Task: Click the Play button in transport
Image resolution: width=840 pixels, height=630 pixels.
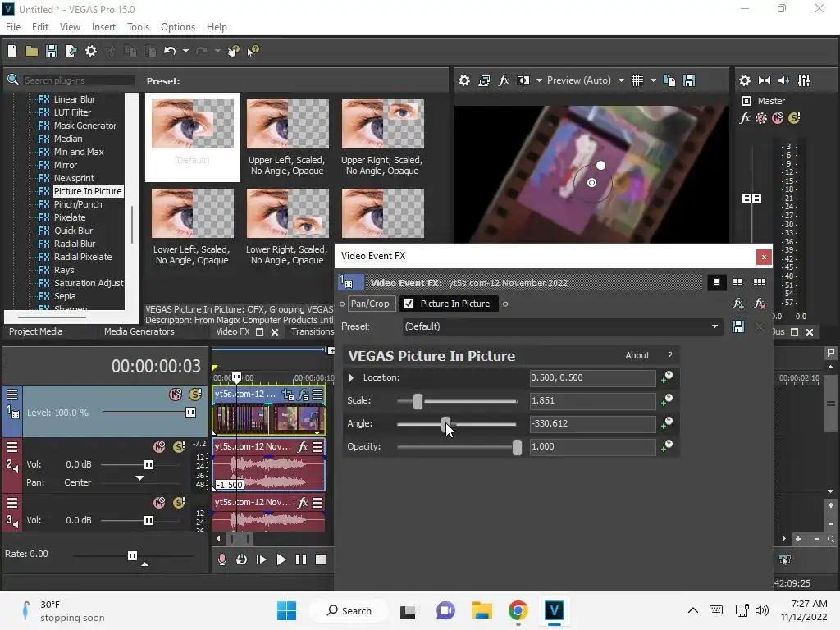Action: click(x=281, y=559)
